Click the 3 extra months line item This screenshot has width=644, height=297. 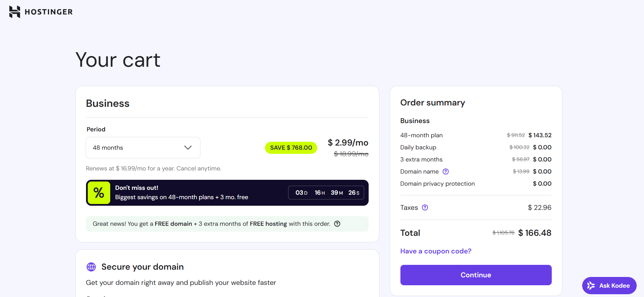[x=476, y=159]
